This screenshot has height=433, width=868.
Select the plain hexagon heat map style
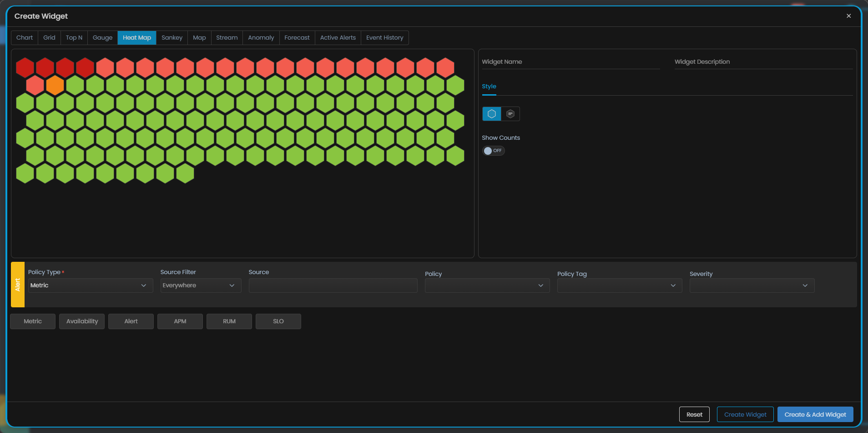tap(492, 114)
